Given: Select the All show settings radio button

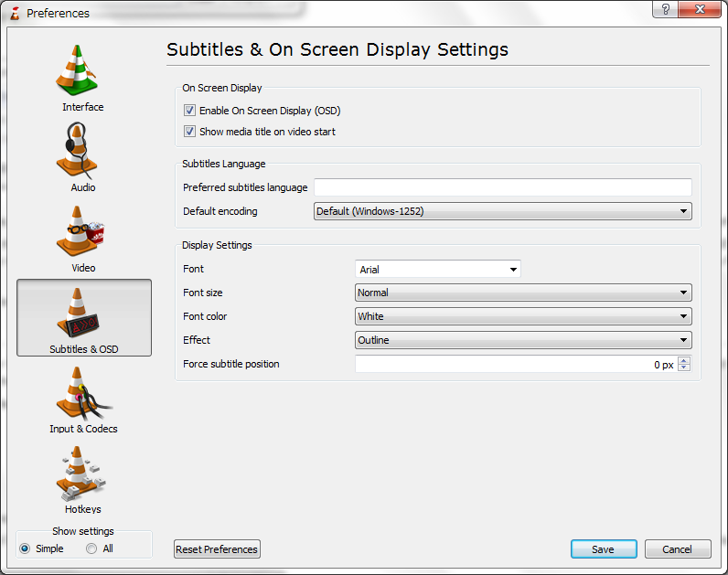Looking at the screenshot, I should [x=91, y=548].
